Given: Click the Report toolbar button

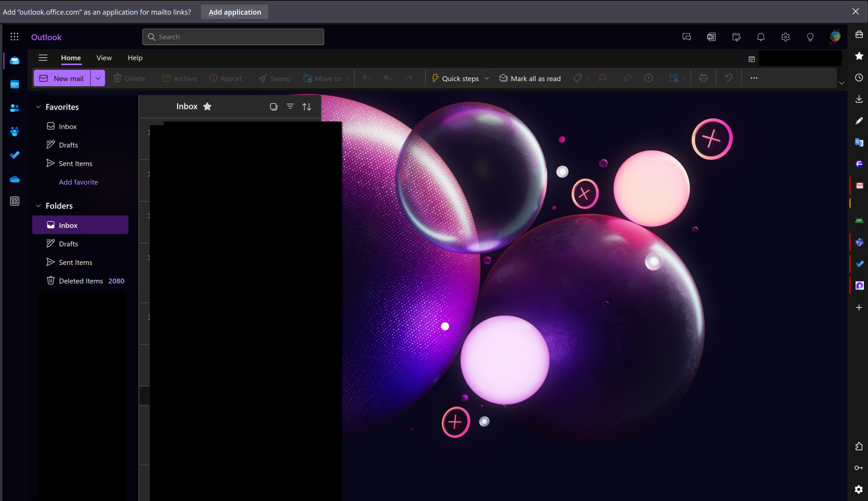Looking at the screenshot, I should click(x=226, y=79).
